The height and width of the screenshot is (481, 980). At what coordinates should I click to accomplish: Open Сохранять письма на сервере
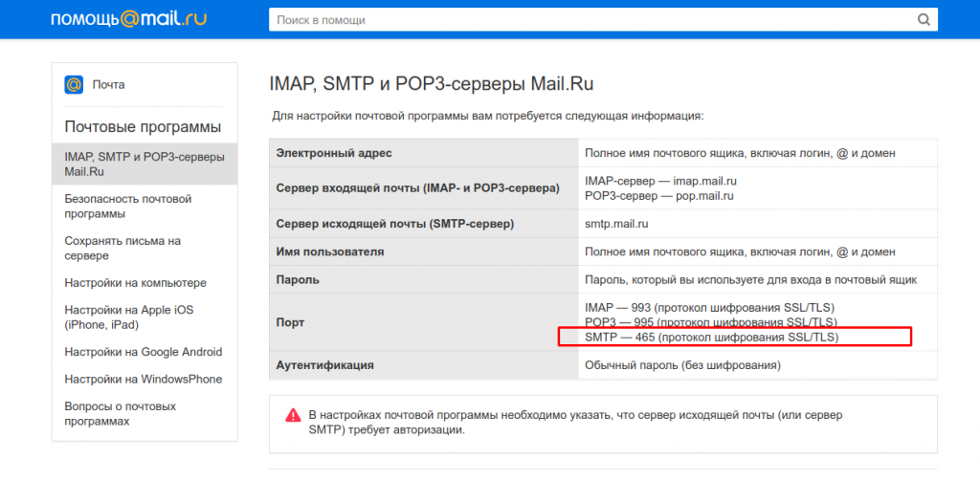tap(122, 248)
